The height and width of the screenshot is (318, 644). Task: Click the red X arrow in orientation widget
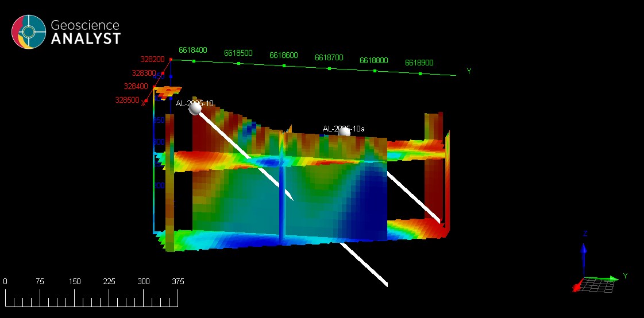tap(577, 286)
